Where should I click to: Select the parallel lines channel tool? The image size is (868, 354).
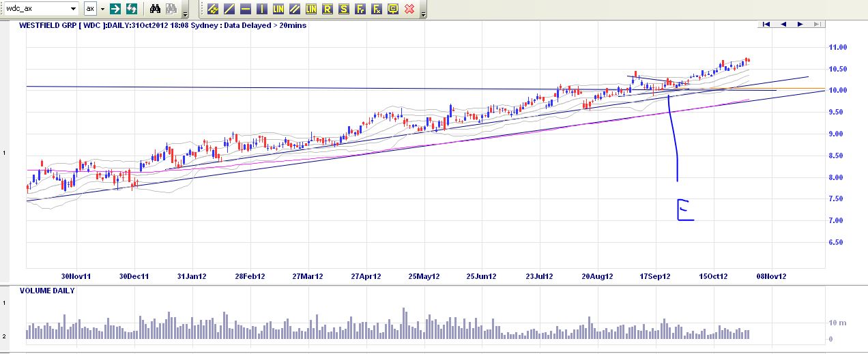[x=295, y=9]
